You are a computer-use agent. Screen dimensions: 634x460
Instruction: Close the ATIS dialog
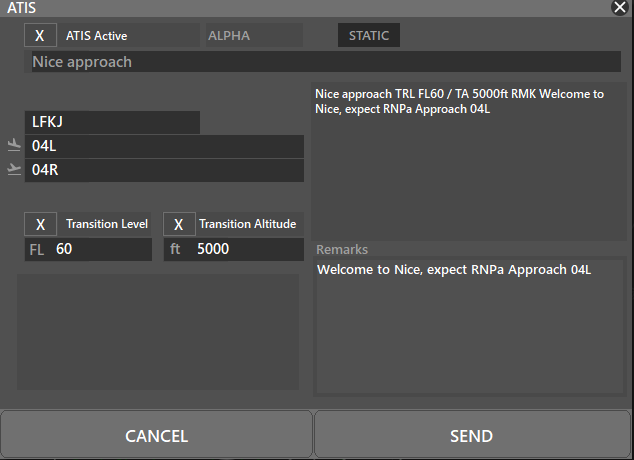pos(619,7)
